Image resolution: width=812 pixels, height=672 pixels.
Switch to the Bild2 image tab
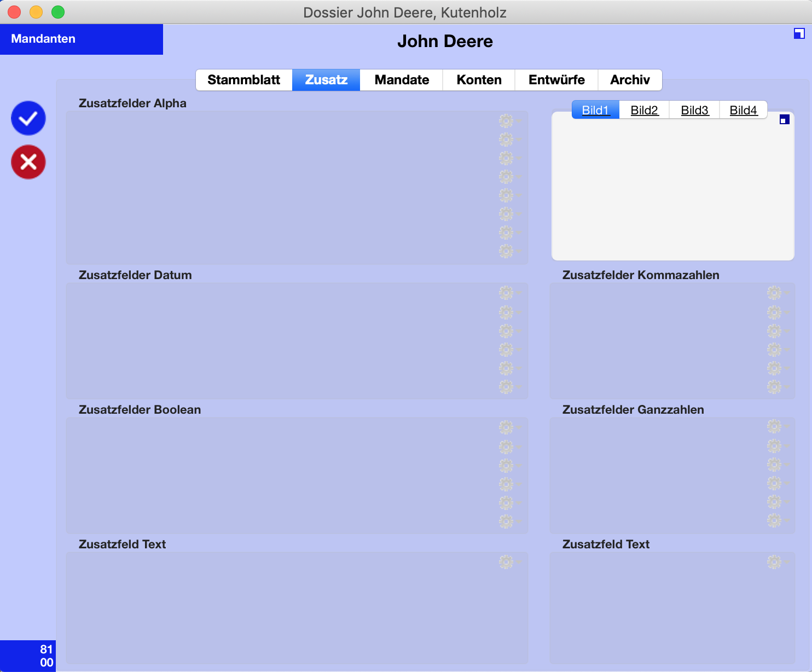pyautogui.click(x=644, y=110)
